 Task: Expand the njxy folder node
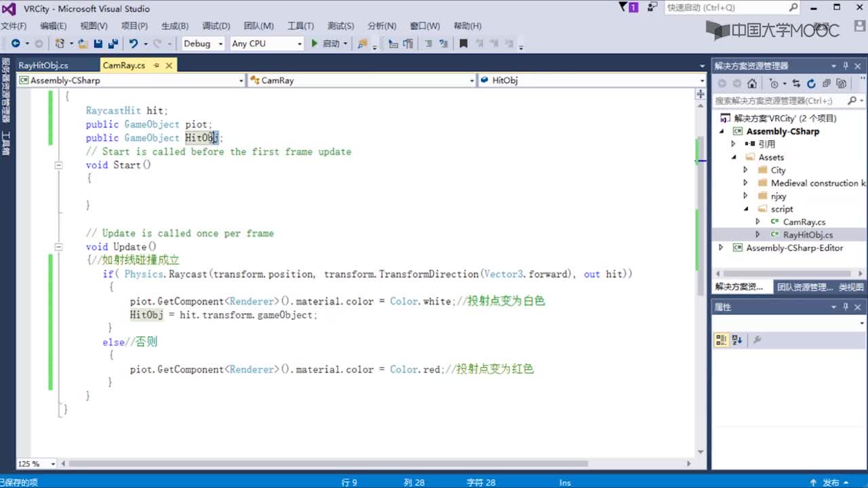(x=745, y=196)
